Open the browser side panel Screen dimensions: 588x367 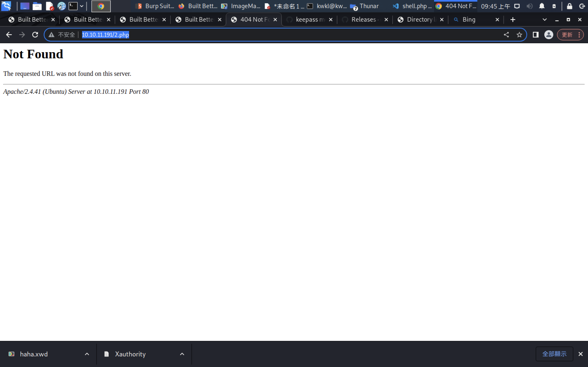pyautogui.click(x=536, y=35)
